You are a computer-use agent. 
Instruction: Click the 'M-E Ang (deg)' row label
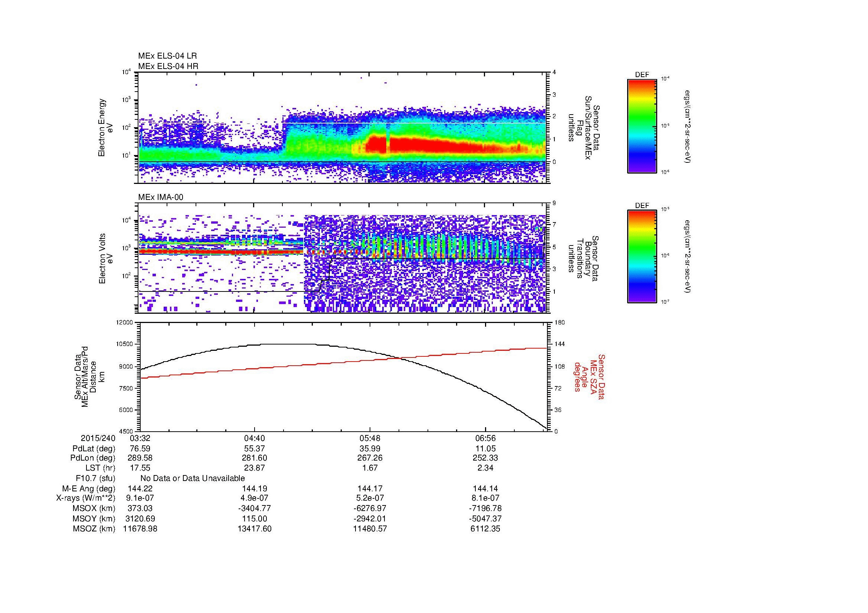pyautogui.click(x=88, y=488)
